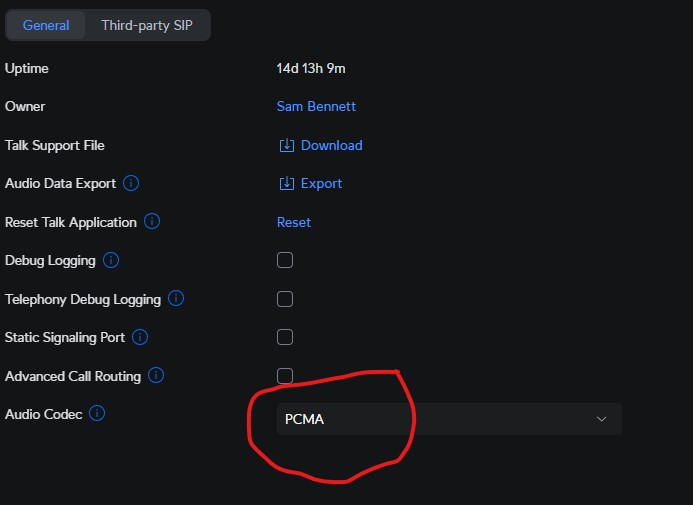693x505 pixels.
Task: Switch to the Third-party SIP tab
Action: tap(147, 25)
